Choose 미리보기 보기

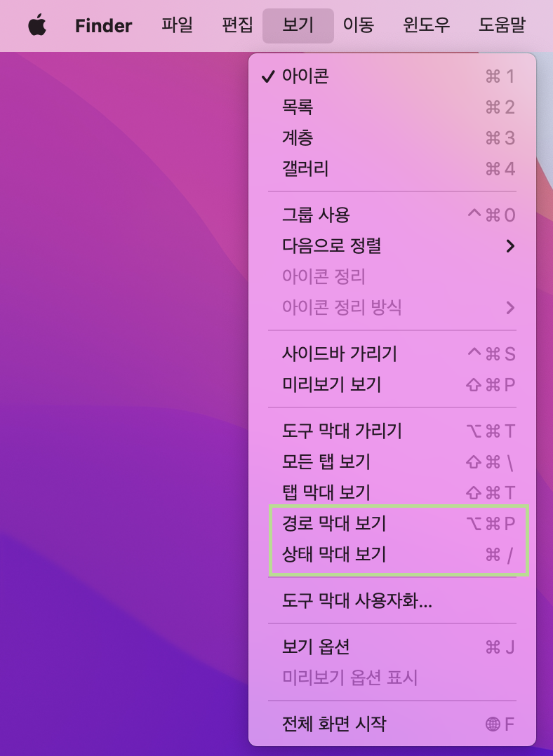392,385
